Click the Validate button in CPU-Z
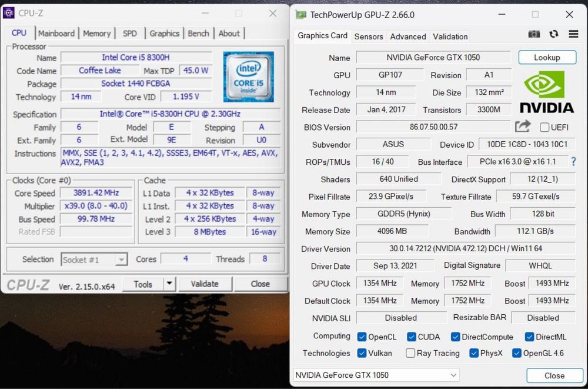The width and height of the screenshot is (588, 389). (x=205, y=284)
